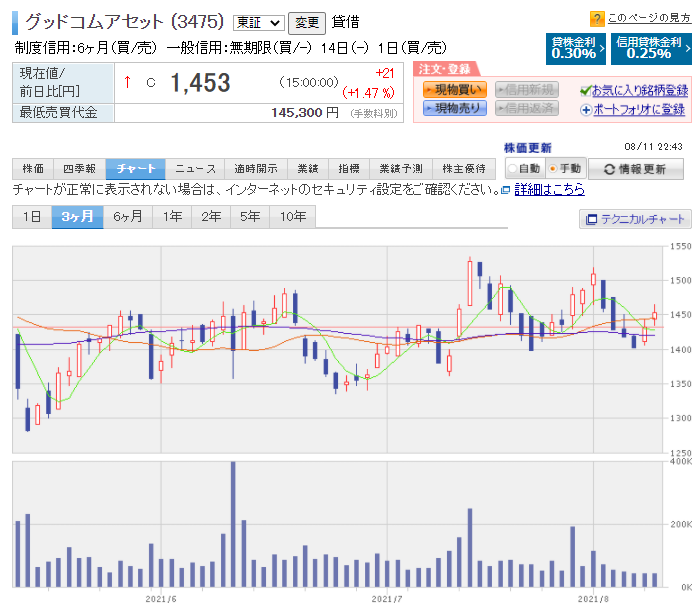695x606 pixels.
Task: Click the 貸借 label beside 変更
Action: click(345, 22)
